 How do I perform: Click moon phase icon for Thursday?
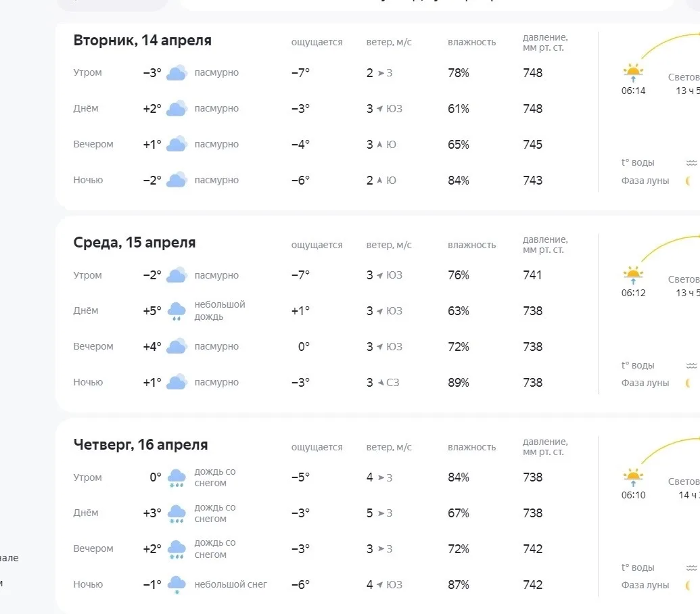pyautogui.click(x=689, y=585)
